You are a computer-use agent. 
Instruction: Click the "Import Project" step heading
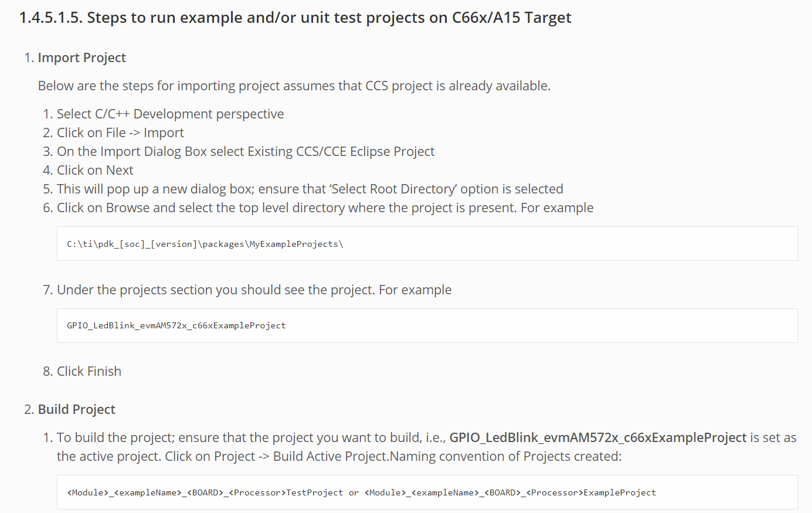(x=81, y=57)
